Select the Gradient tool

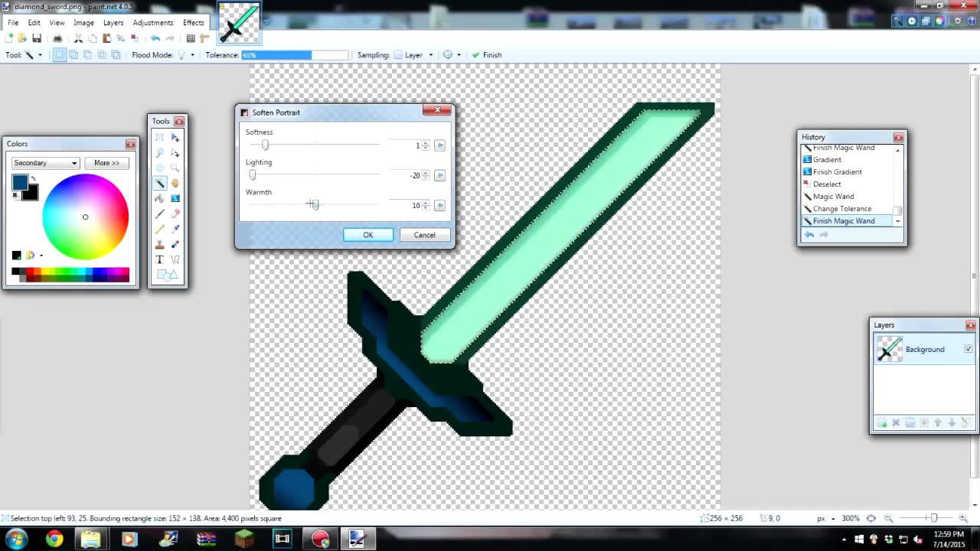(x=175, y=198)
